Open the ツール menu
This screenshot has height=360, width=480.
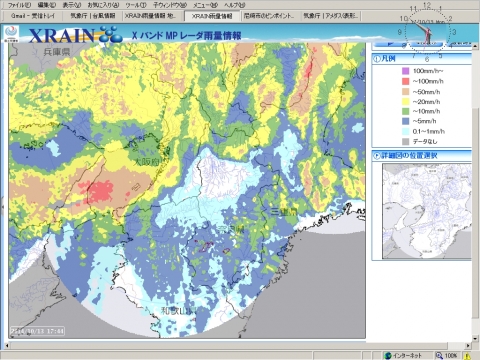pyautogui.click(x=136, y=5)
